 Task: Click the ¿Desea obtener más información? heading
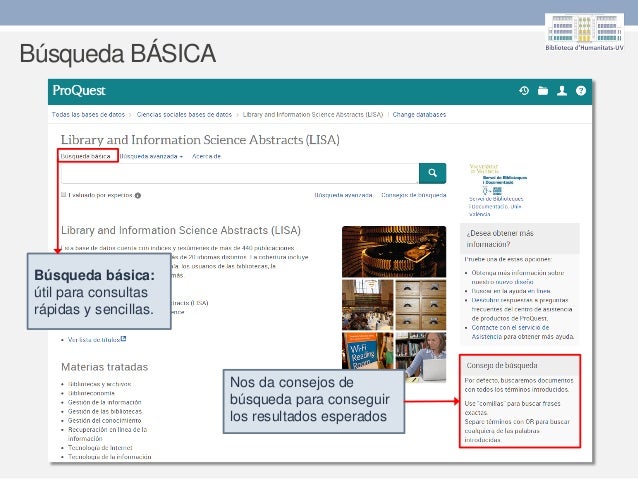(500, 239)
